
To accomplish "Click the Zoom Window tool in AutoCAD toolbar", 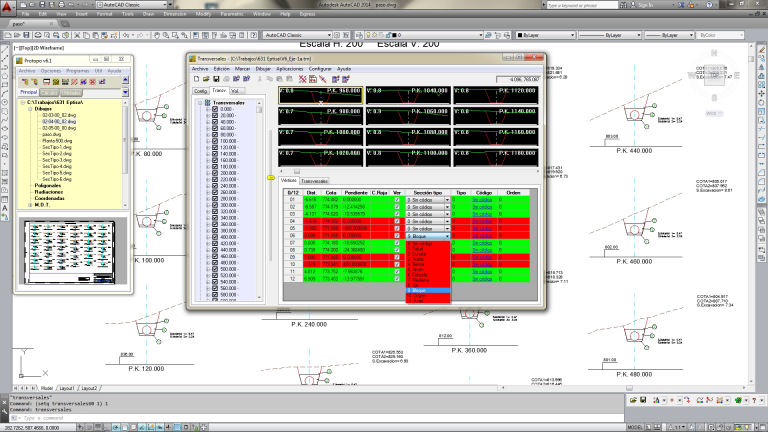I will [175, 35].
